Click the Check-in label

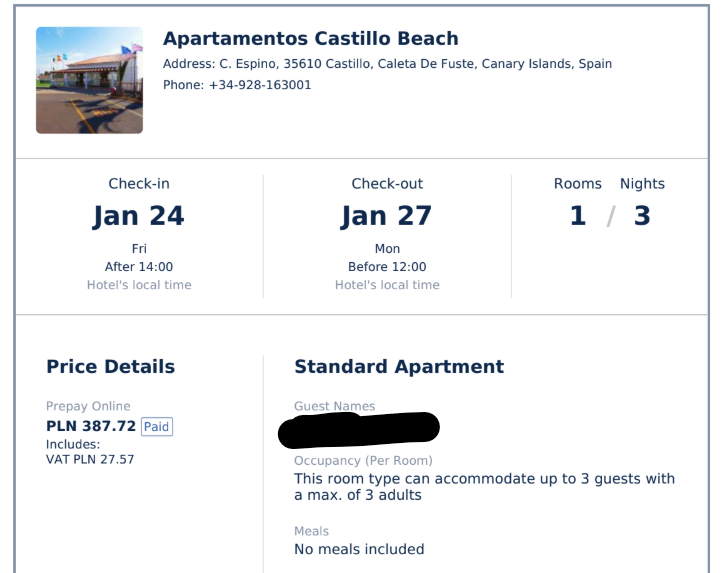(x=139, y=184)
